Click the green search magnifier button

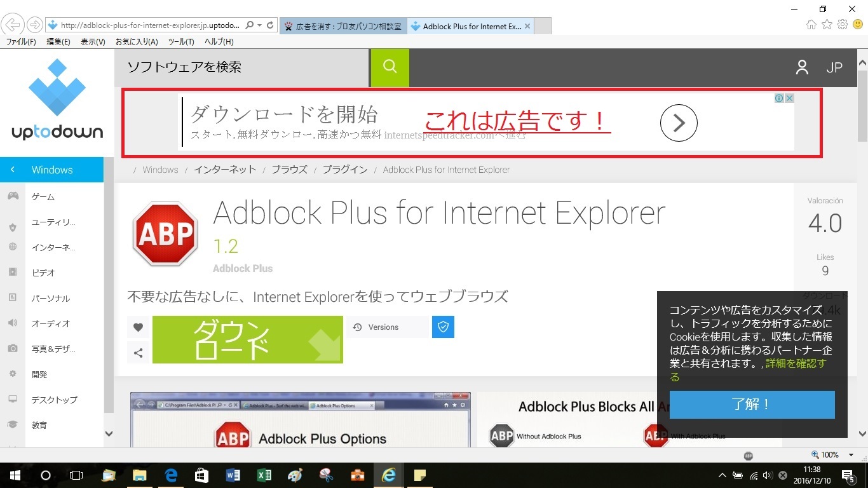pos(390,67)
